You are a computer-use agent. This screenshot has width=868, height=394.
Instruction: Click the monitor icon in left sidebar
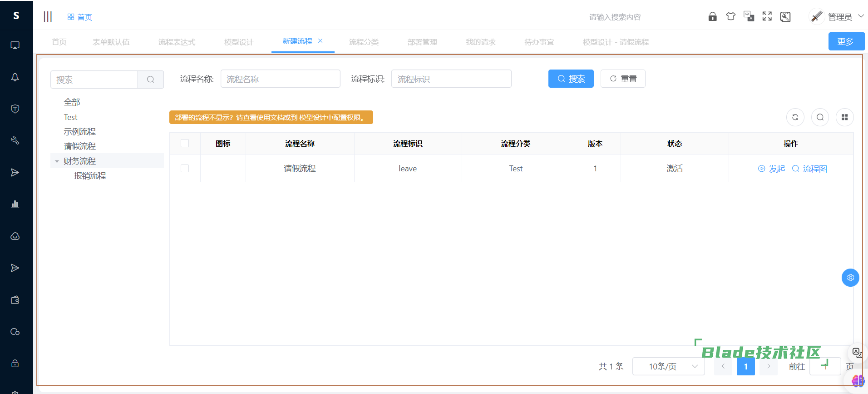coord(15,45)
